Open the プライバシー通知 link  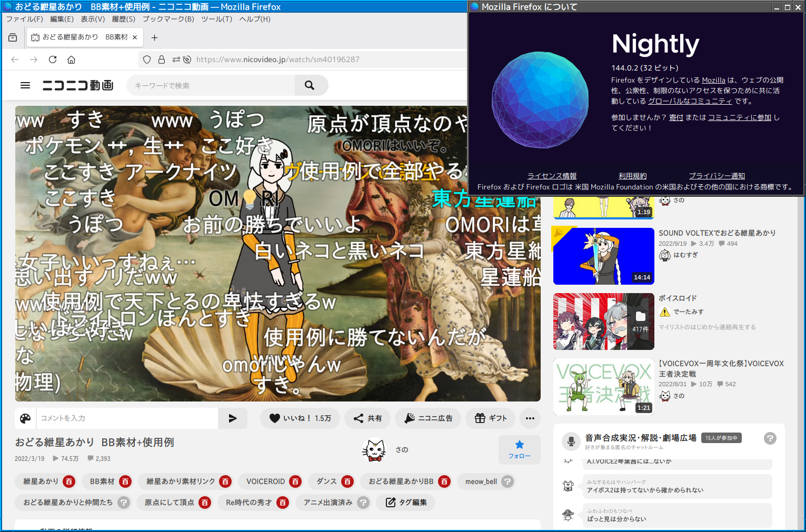pos(717,176)
